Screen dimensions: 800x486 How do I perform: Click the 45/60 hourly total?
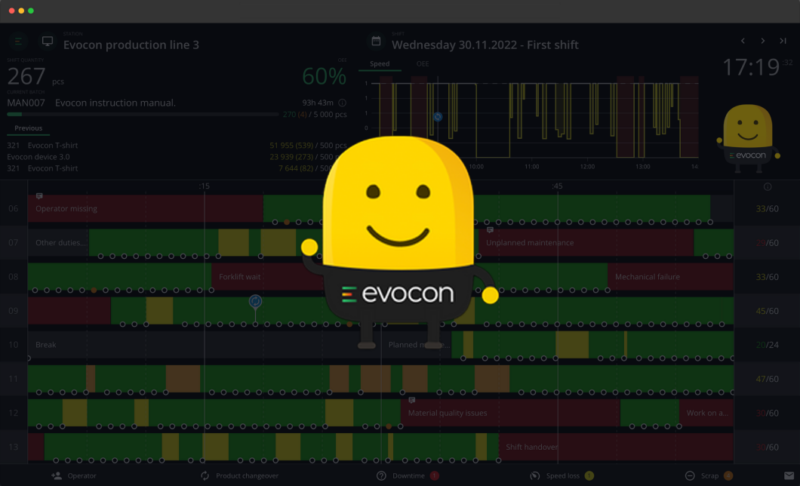767,311
